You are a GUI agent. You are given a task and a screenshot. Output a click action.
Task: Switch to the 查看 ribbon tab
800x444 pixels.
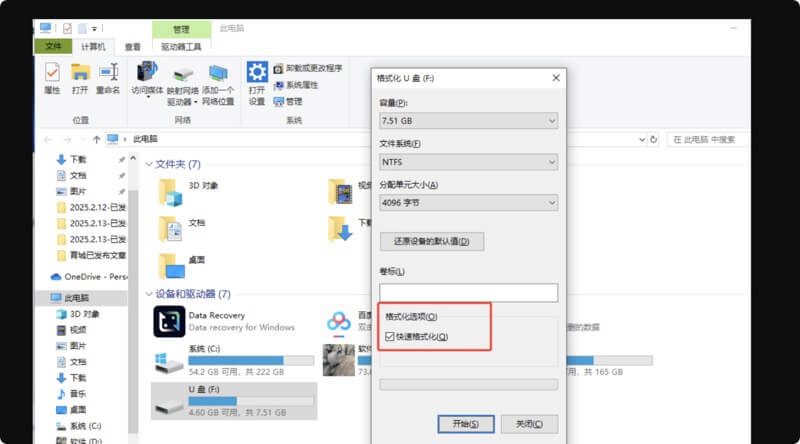coord(133,47)
